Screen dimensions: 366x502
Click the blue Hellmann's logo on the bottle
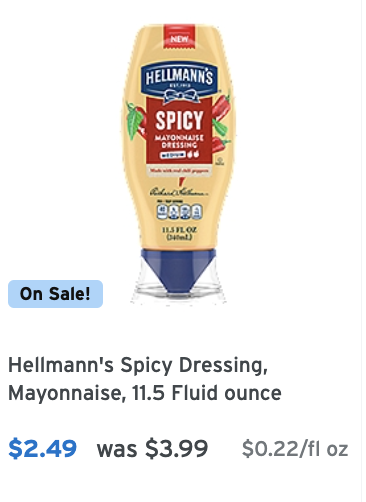(179, 77)
